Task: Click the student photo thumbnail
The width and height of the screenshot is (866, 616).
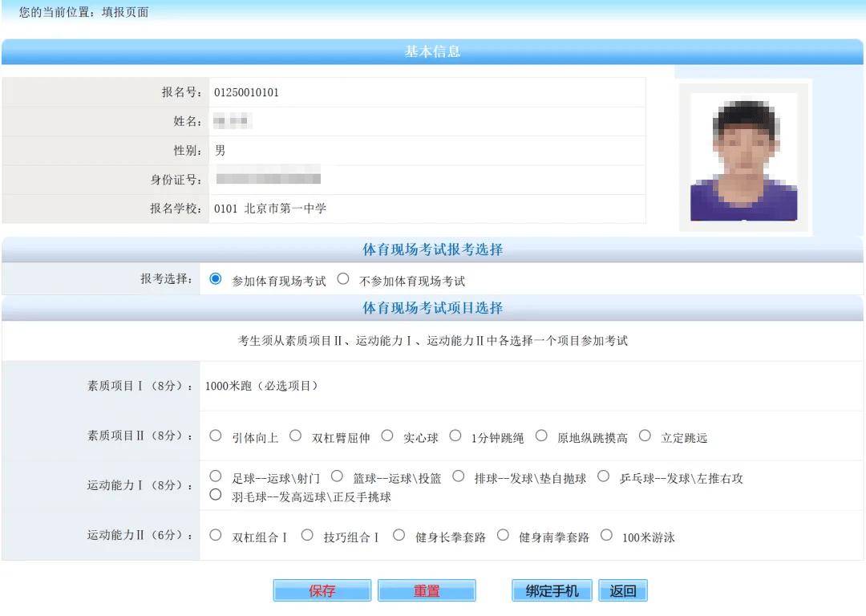Action: click(744, 156)
